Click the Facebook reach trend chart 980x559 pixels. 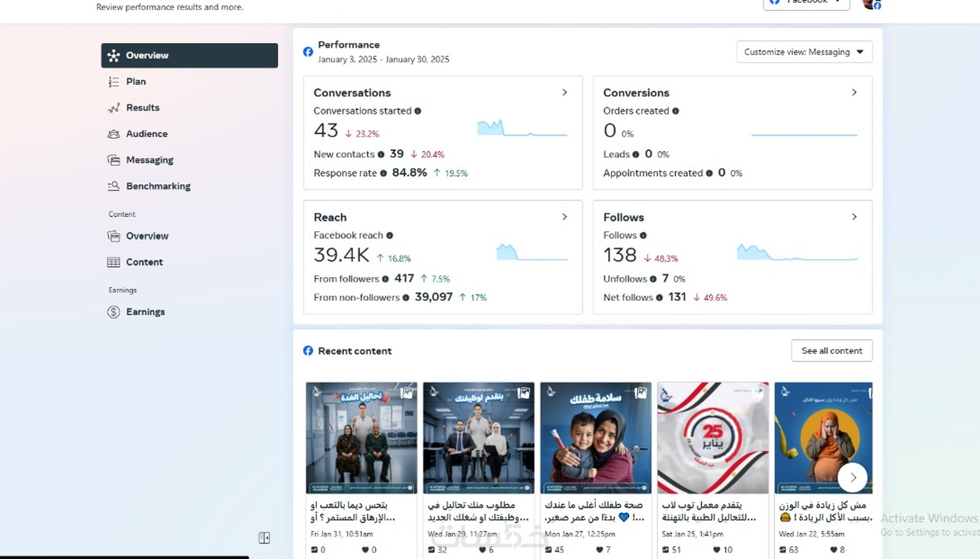coord(532,252)
